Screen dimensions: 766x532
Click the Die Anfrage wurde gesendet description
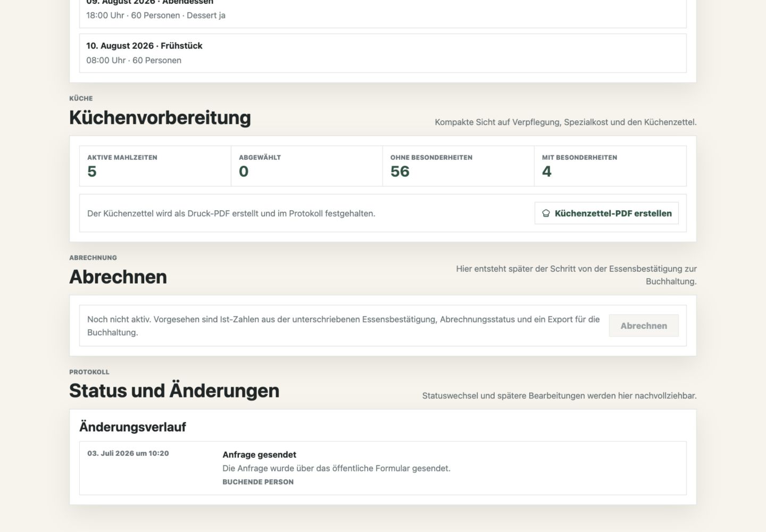click(x=336, y=468)
